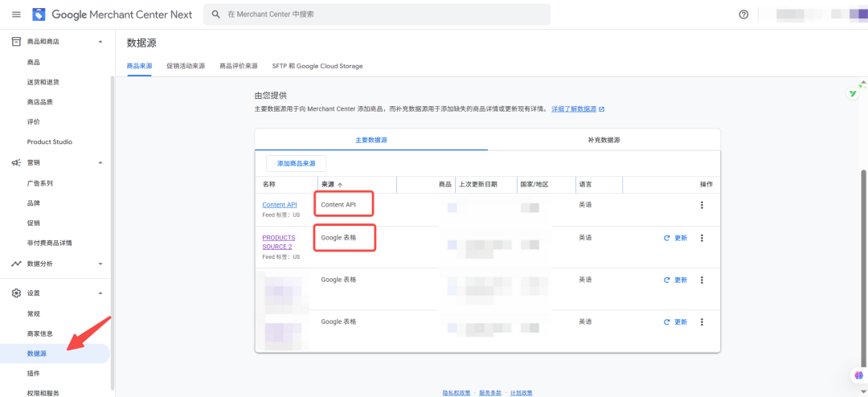Image resolution: width=868 pixels, height=397 pixels.
Task: Open more actions for PRODUCTS SOURCE 2 row
Action: pyautogui.click(x=702, y=238)
